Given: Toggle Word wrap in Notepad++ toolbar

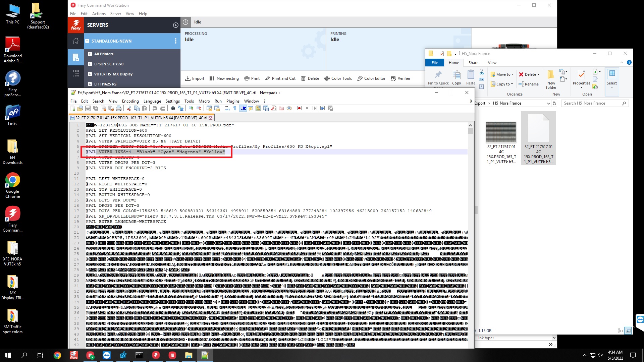Looking at the screenshot, I should point(227,108).
